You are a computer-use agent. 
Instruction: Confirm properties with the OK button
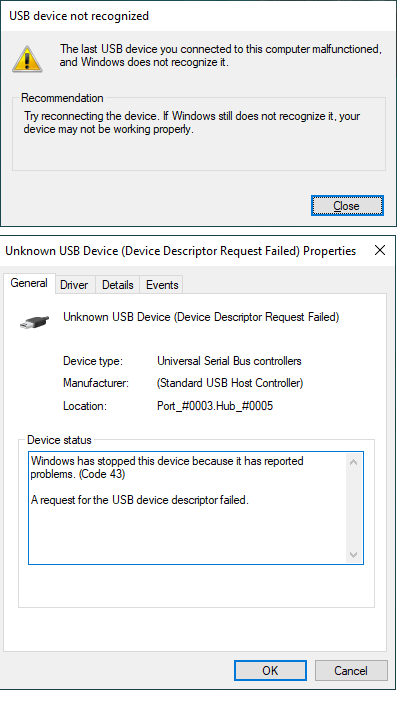pos(270,671)
